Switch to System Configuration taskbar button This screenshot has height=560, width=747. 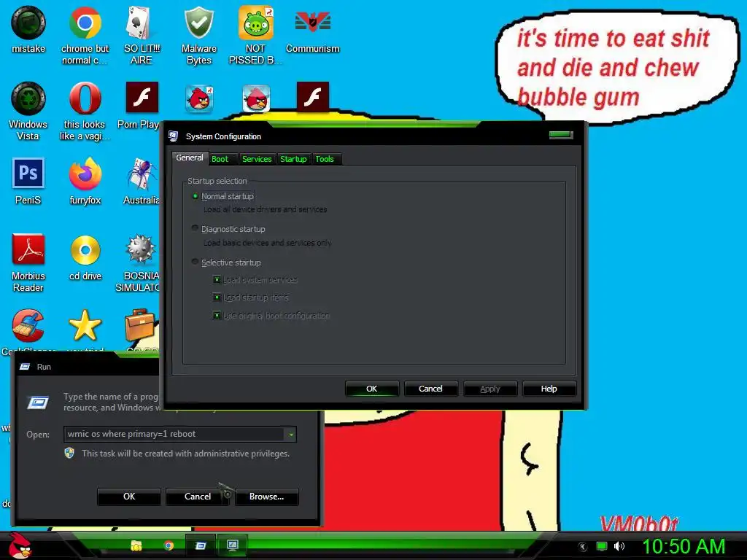coord(233,545)
